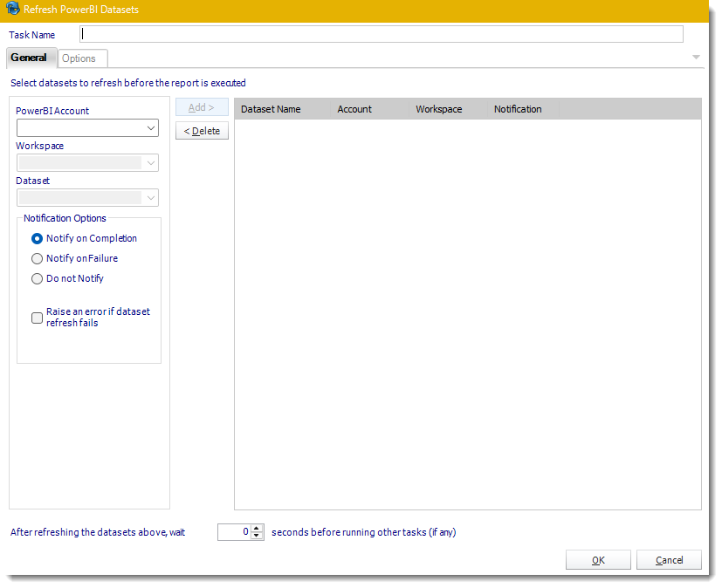Choose the Do not Notify option
The height and width of the screenshot is (588, 722).
click(38, 278)
